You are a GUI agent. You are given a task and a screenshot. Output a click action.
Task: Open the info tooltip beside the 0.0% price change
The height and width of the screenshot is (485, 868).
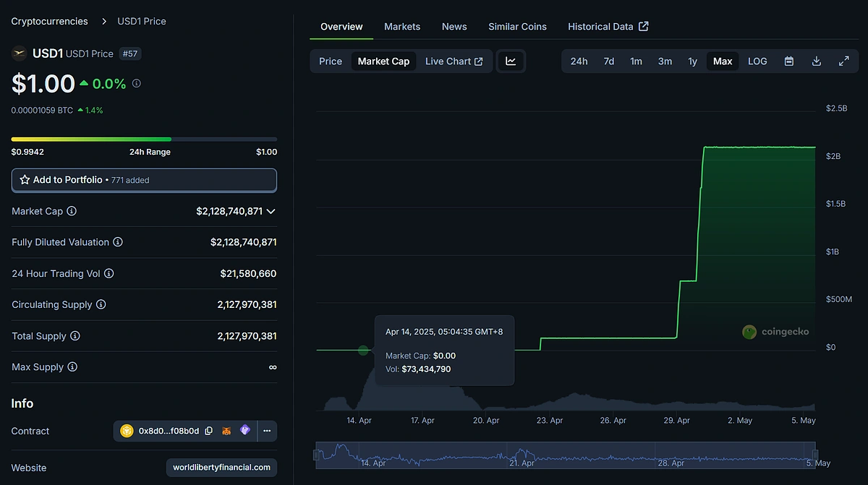(137, 83)
